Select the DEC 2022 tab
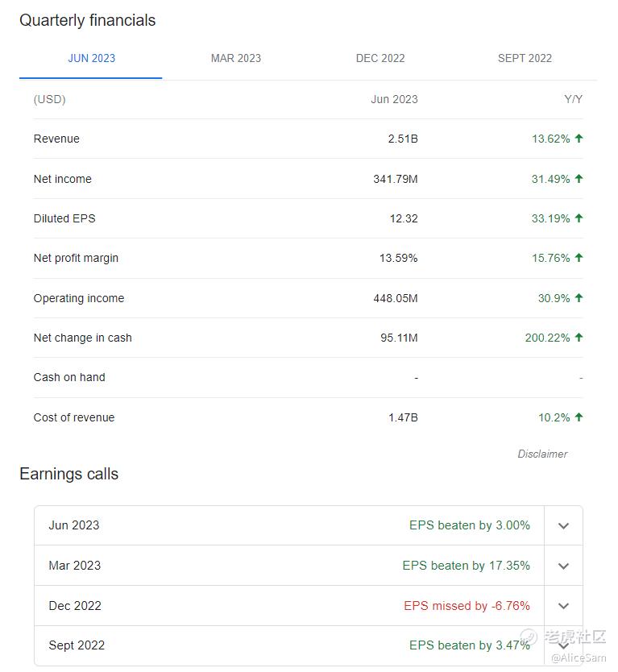 380,58
